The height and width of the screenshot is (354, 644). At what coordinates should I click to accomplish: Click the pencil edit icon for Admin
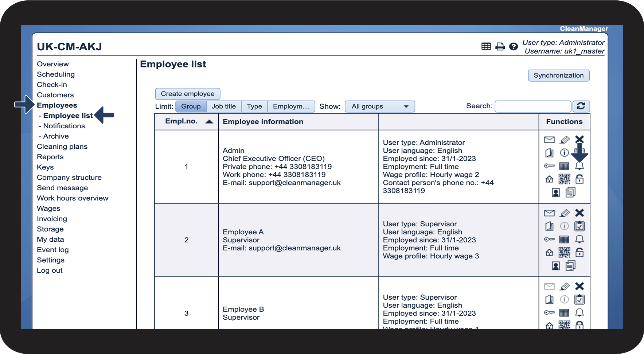click(x=564, y=140)
